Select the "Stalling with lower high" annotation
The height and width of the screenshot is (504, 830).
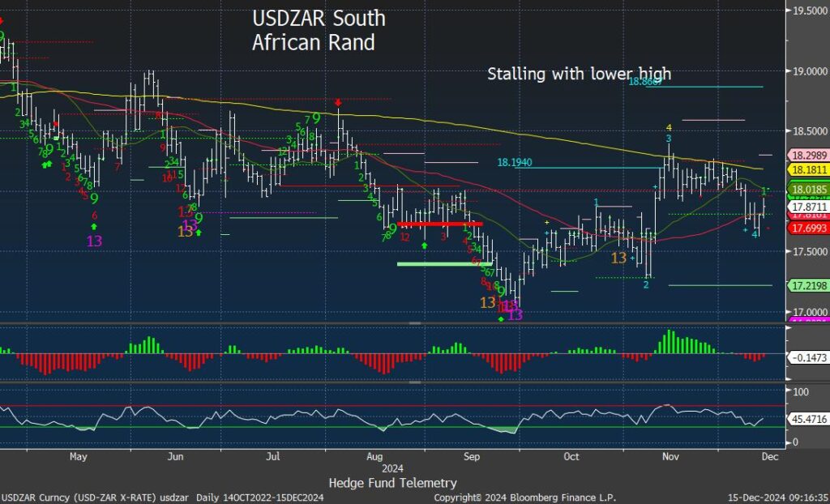click(x=579, y=74)
